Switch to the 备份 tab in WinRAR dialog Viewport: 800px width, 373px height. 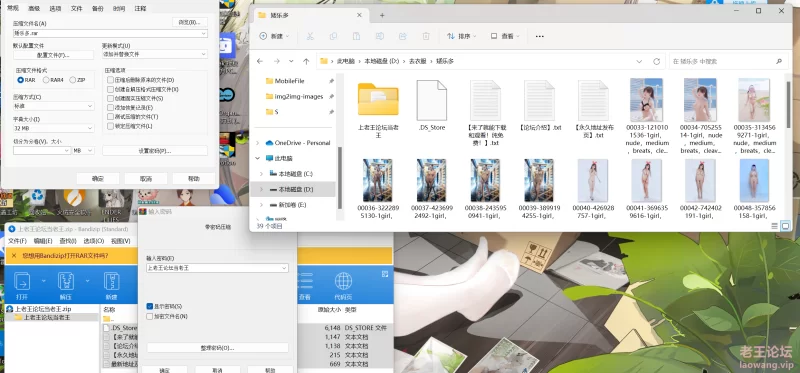tap(97, 8)
